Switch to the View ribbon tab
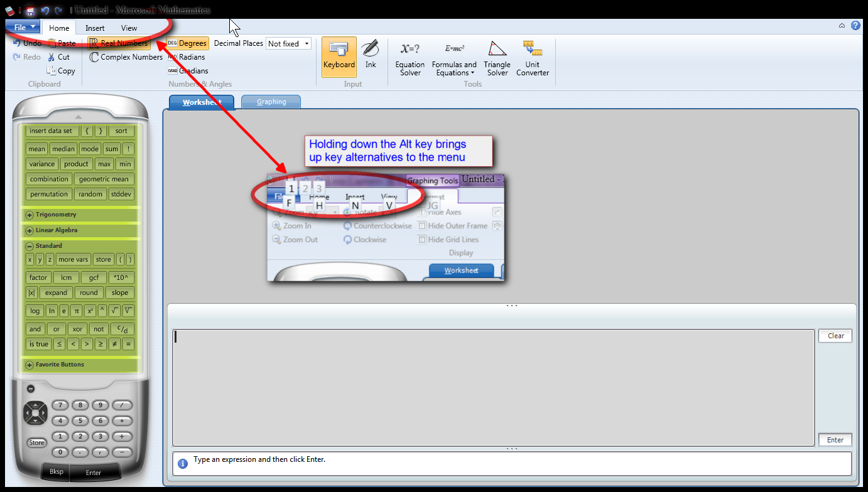This screenshot has height=492, width=868. 129,28
